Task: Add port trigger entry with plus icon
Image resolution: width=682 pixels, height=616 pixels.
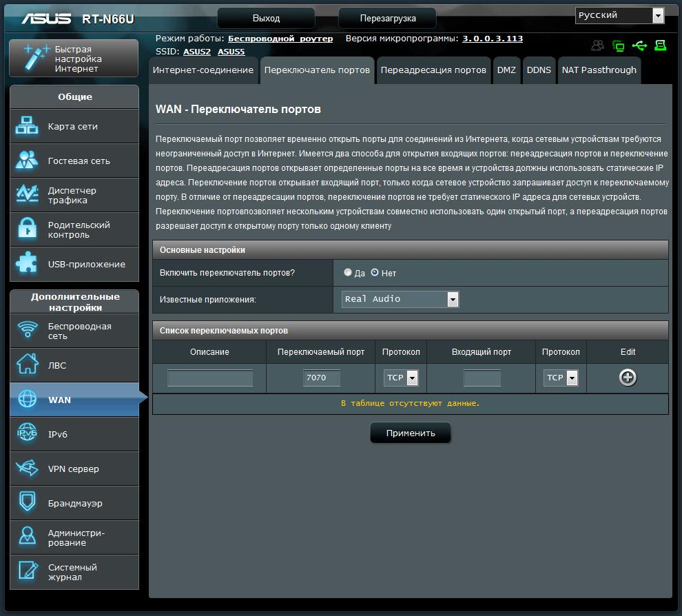Action: 628,377
